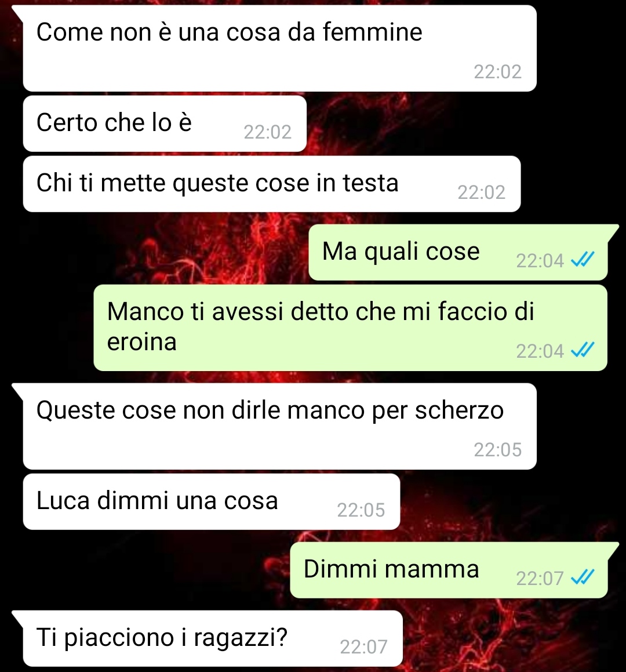
Task: Tap 22:05 timestamp on 'Luca dimmi una cosa'
Action: pos(361,510)
